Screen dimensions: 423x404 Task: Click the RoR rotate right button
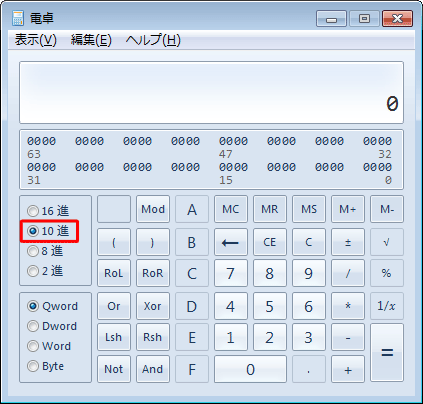point(153,273)
